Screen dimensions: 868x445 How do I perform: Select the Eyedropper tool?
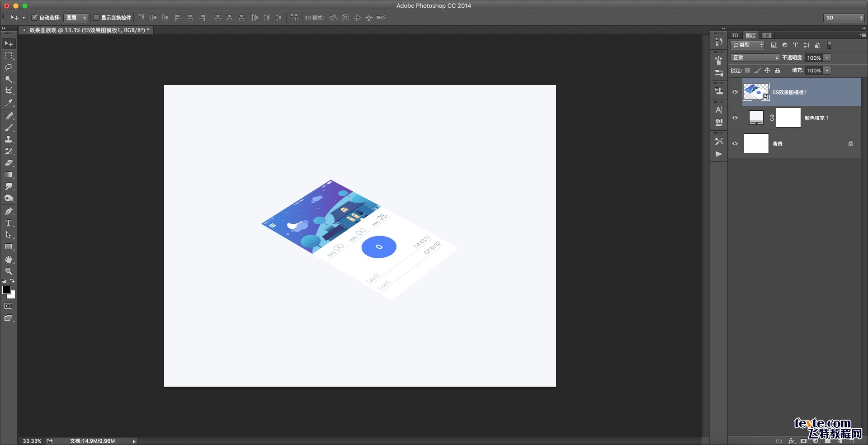(x=9, y=103)
